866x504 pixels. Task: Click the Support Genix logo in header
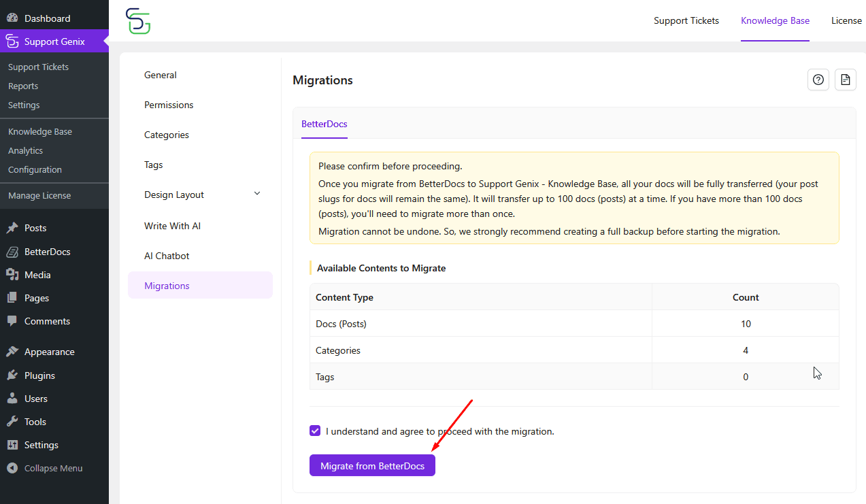138,21
